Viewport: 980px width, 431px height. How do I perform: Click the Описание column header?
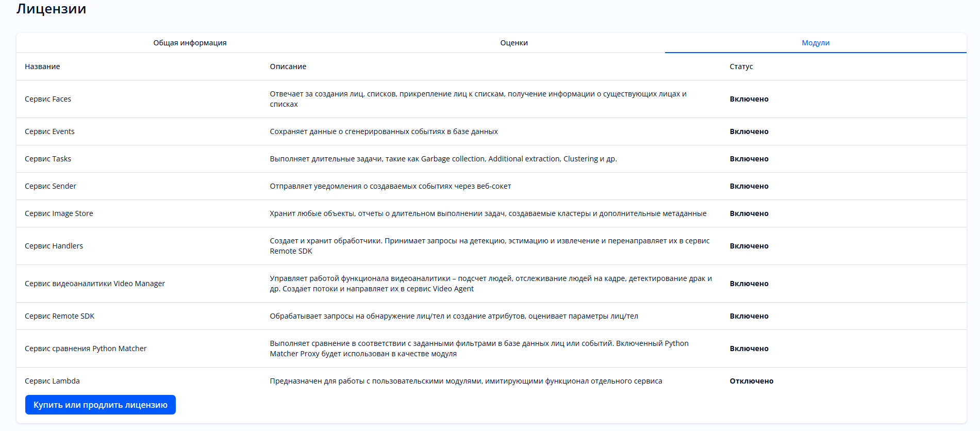pyautogui.click(x=288, y=67)
